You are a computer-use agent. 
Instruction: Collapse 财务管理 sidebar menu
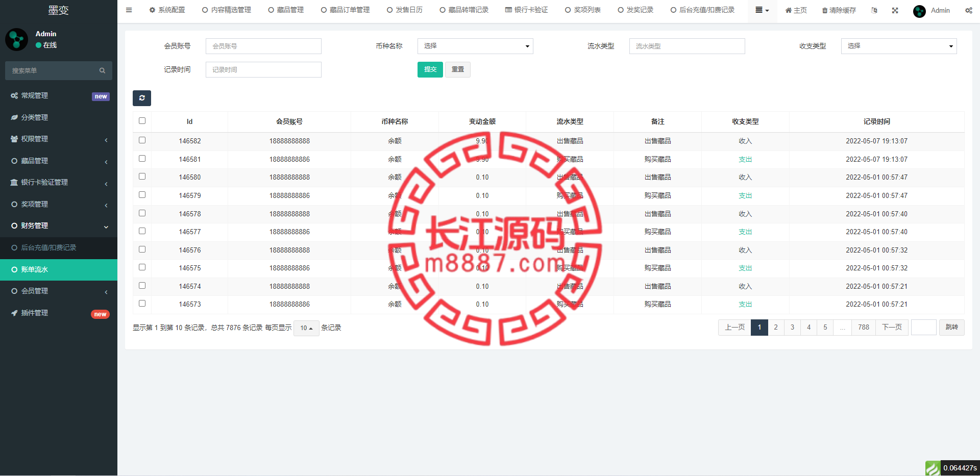point(59,226)
